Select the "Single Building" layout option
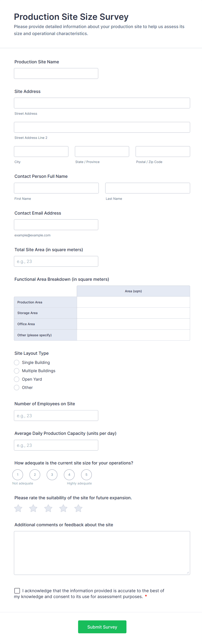The image size is (202, 644). 17,362
